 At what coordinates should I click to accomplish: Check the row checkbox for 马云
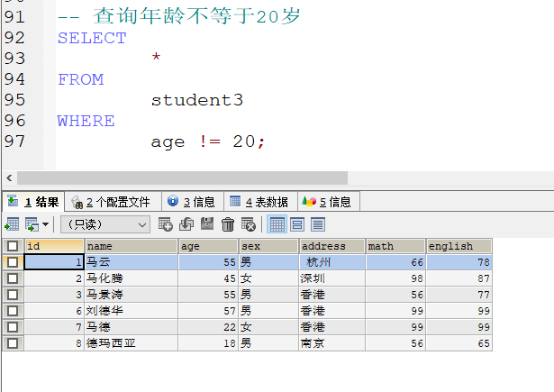[13, 262]
